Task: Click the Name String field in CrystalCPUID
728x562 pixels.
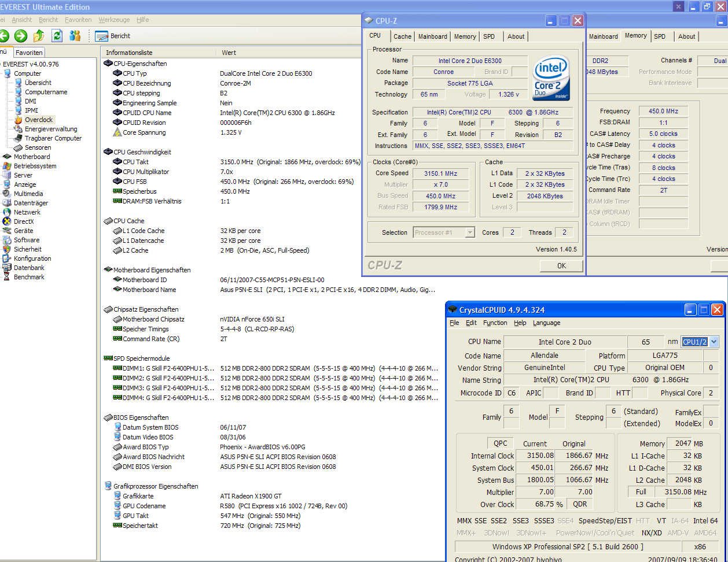Action: [611, 380]
